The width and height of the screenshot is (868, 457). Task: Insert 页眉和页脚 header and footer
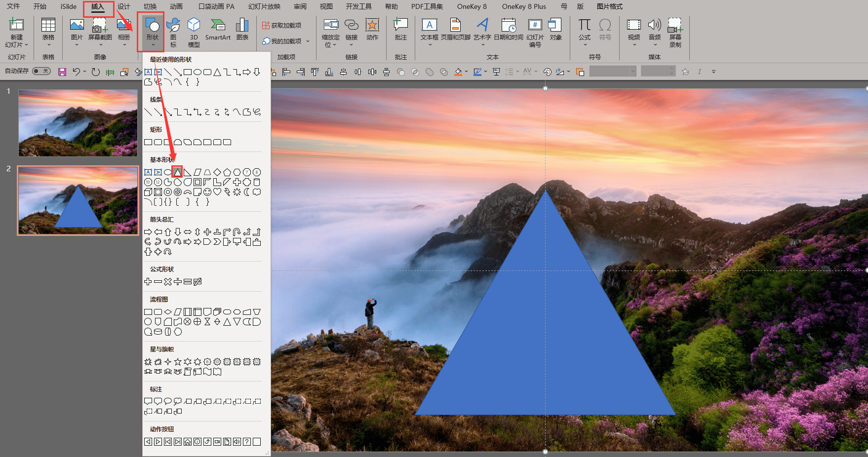pyautogui.click(x=456, y=30)
